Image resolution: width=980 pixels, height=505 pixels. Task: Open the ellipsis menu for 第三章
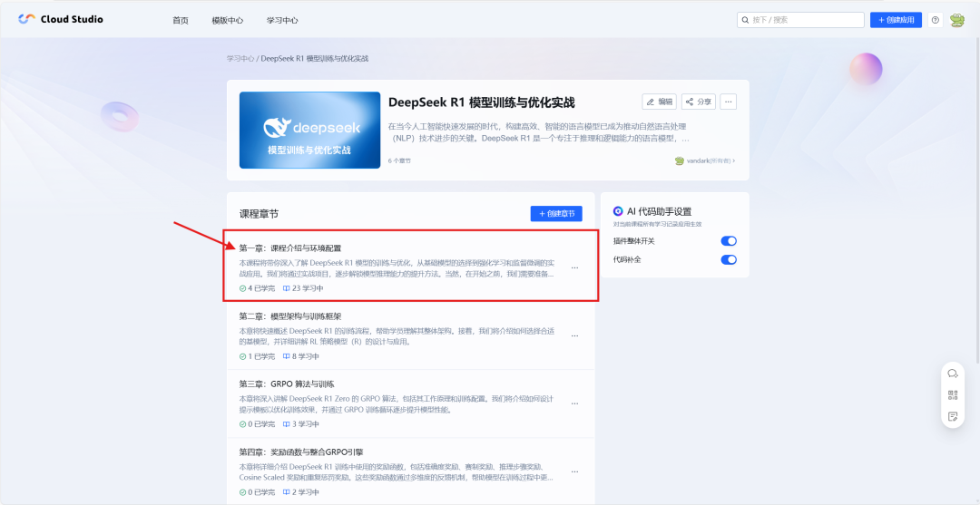point(574,403)
